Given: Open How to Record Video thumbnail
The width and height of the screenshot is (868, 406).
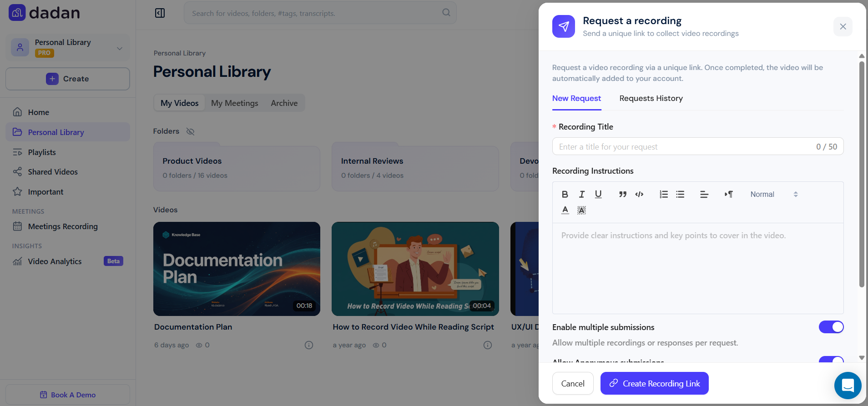Looking at the screenshot, I should 415,269.
